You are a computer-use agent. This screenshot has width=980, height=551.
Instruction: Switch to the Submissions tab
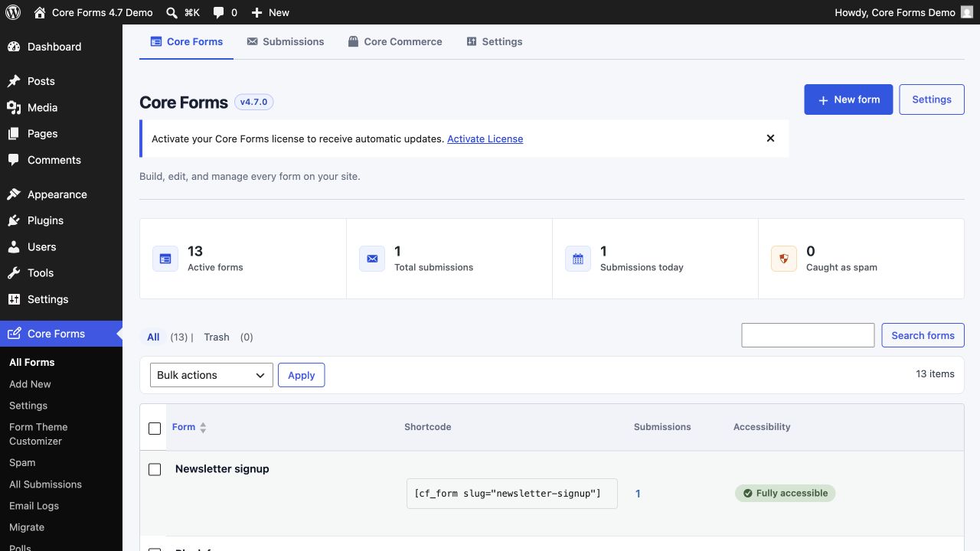[286, 42]
